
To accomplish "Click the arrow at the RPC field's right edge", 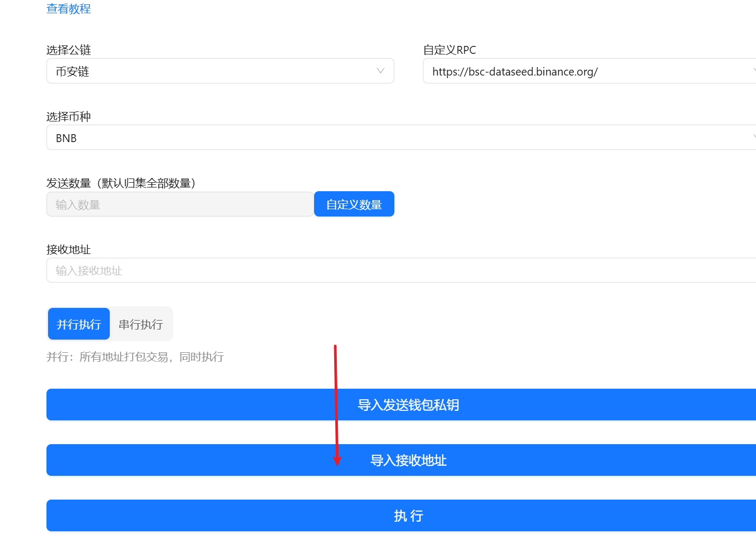I will (x=753, y=71).
